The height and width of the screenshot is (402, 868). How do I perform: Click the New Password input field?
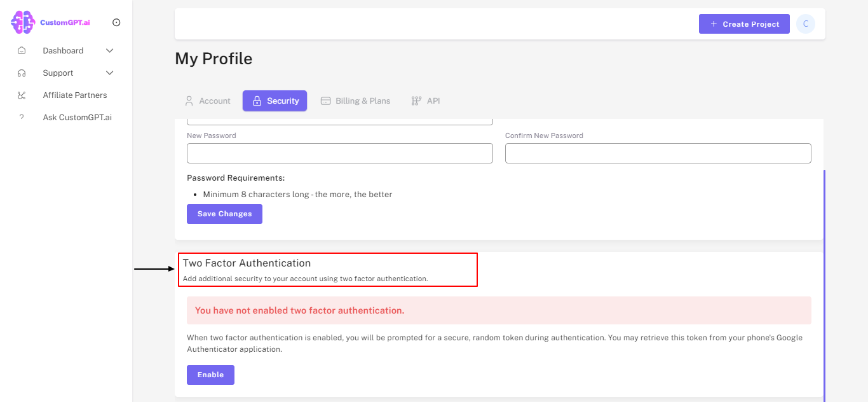[x=339, y=153]
